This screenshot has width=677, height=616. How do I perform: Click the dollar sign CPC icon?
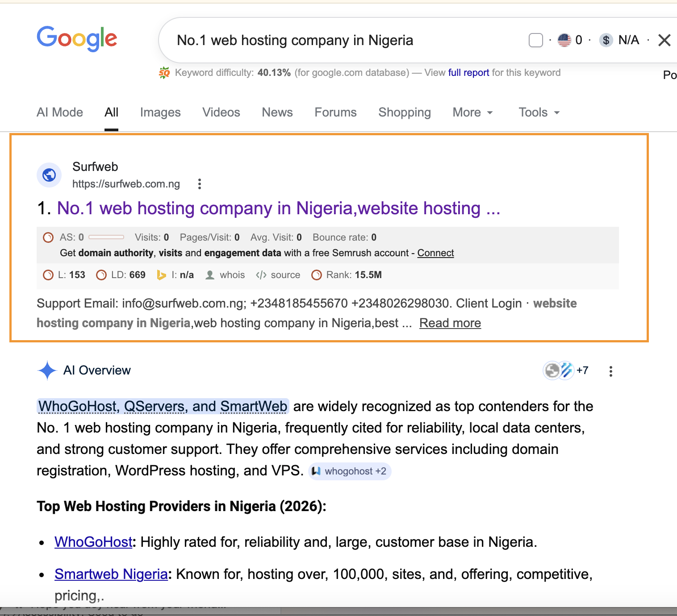pyautogui.click(x=606, y=40)
